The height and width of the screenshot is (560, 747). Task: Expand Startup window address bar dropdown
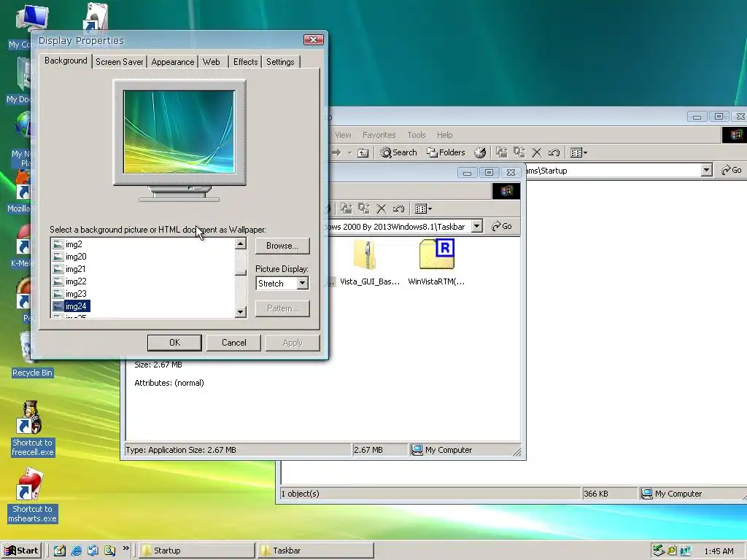[x=706, y=170]
